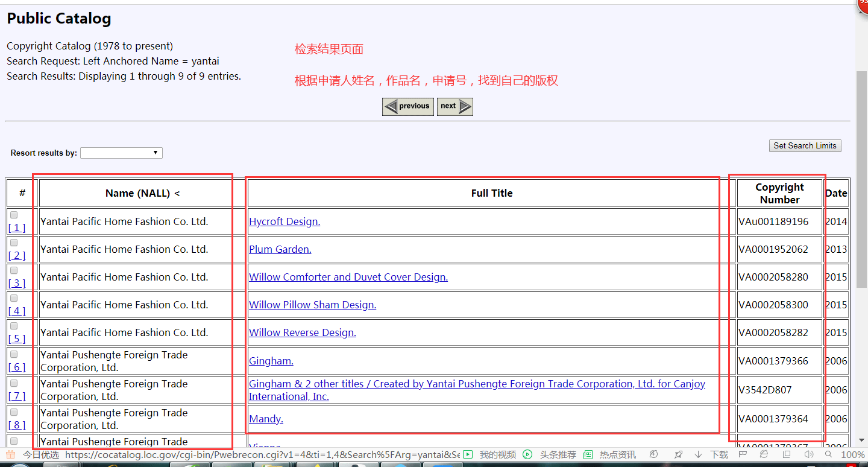Screen dimensions: 868x467
Task: Open 热点资讯 news in the status bar
Action: pyautogui.click(x=610, y=454)
